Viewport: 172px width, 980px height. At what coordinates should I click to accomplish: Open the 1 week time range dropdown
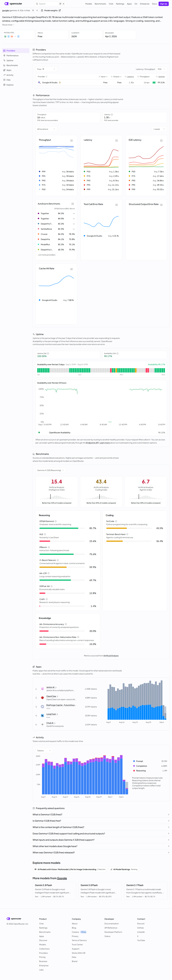(159, 129)
